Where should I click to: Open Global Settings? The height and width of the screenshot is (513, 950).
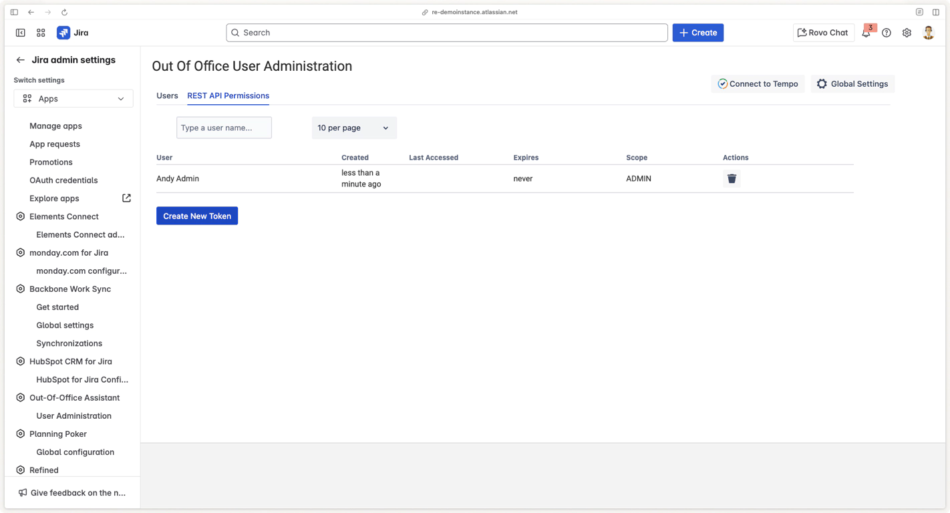(851, 84)
